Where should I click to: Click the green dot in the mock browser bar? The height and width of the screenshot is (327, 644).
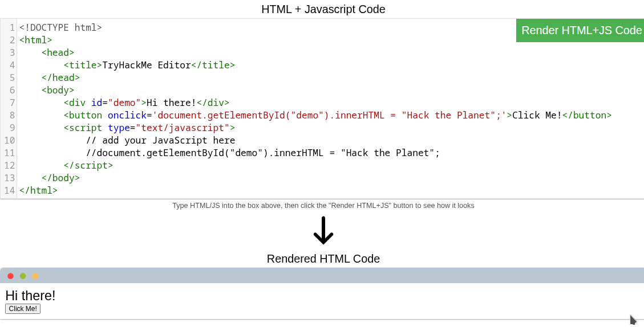pos(23,276)
